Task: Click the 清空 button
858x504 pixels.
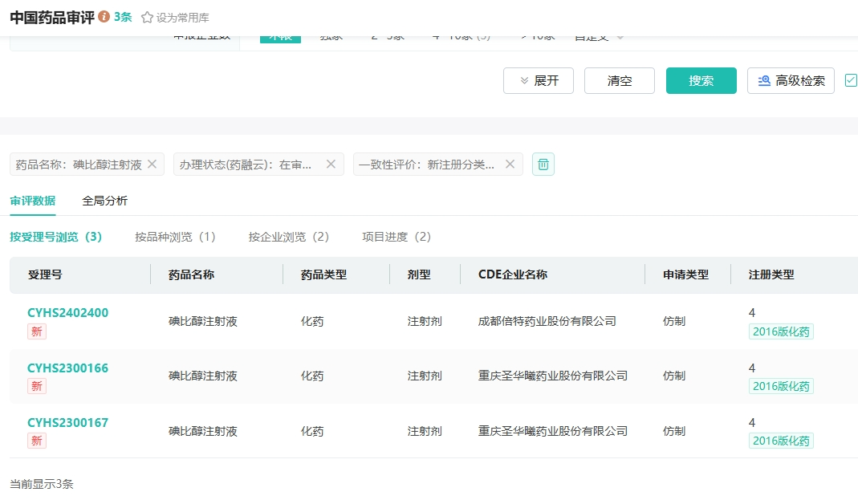Action: point(620,80)
